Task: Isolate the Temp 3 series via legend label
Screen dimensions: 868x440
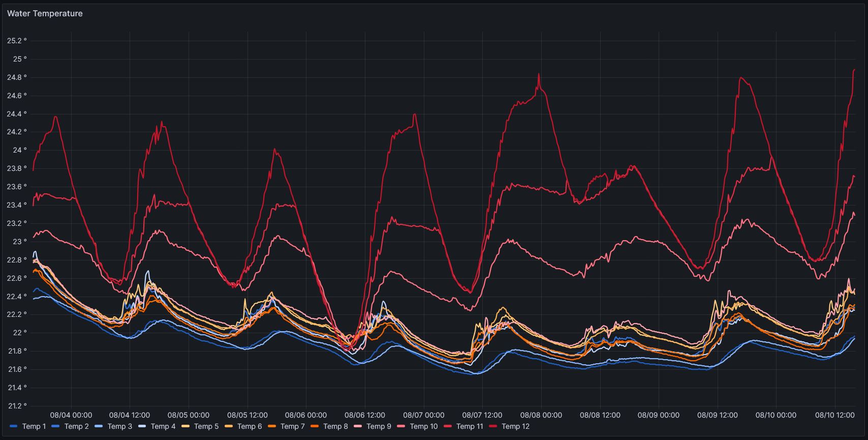Action: [x=119, y=426]
